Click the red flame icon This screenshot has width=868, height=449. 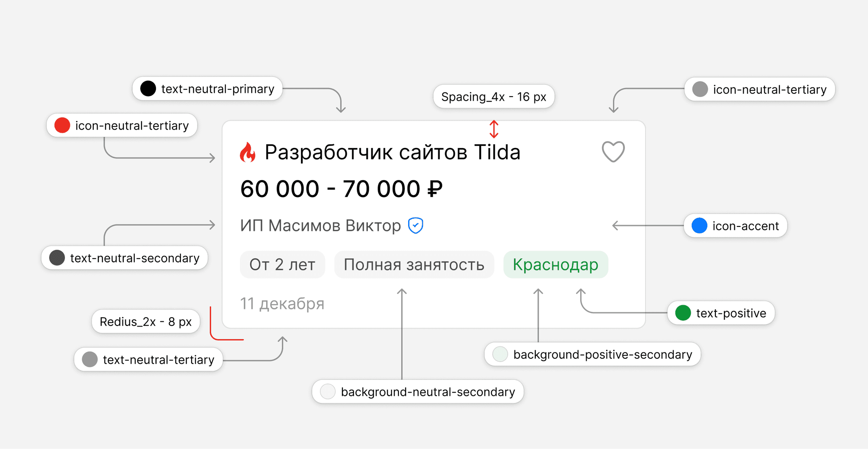(248, 153)
